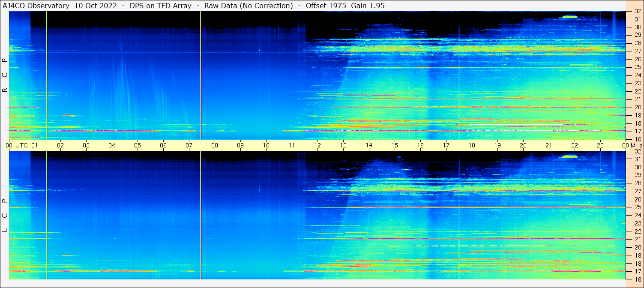
Task: Click the vertical "LCP" panel label
Action: [x=5, y=216]
